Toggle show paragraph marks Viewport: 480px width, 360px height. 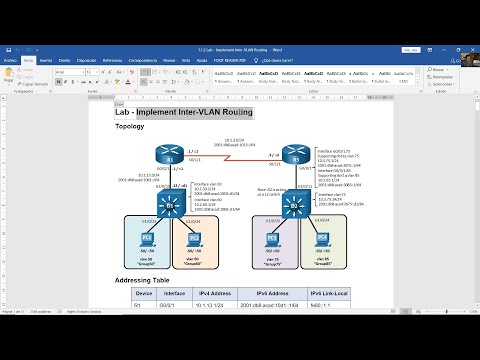pyautogui.click(x=203, y=72)
